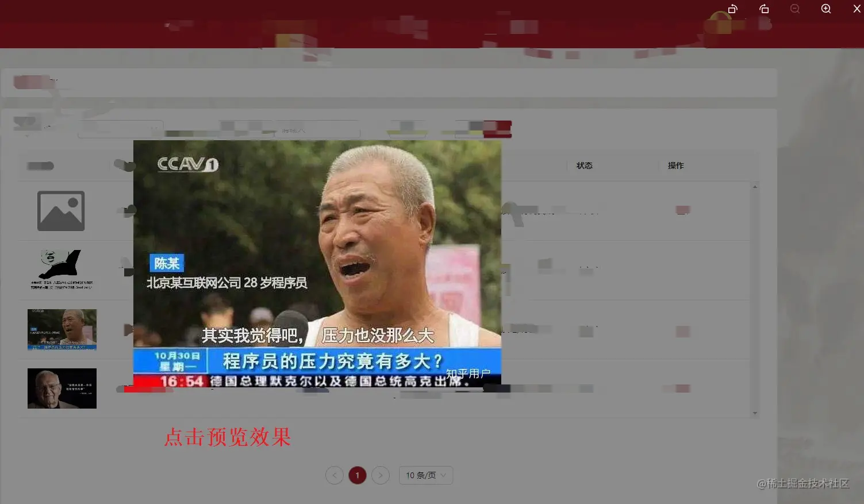Click the table scrollbar up arrow
864x504 pixels.
(x=755, y=187)
